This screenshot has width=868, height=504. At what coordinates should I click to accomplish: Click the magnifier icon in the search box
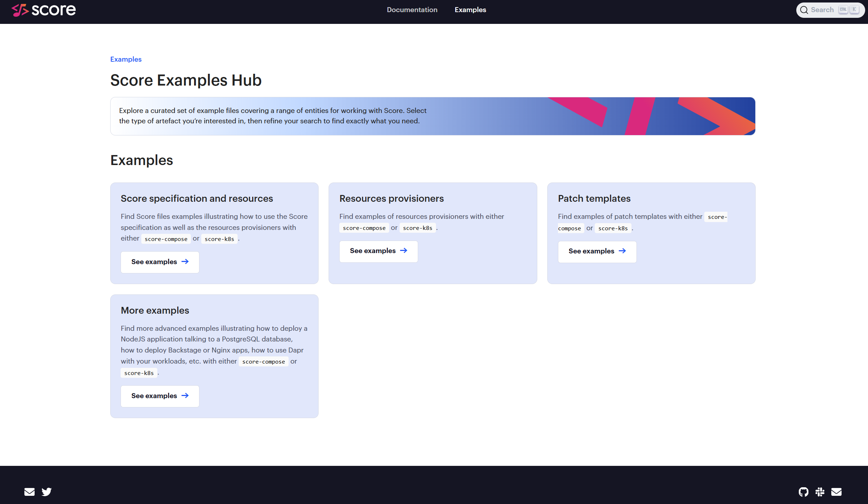point(804,10)
